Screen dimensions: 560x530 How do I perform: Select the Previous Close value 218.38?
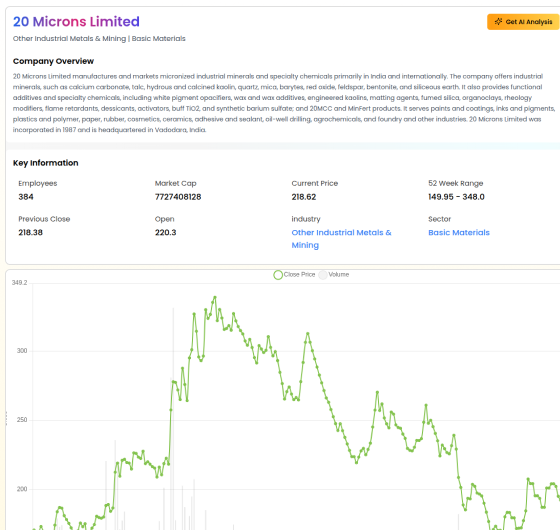[x=30, y=232]
